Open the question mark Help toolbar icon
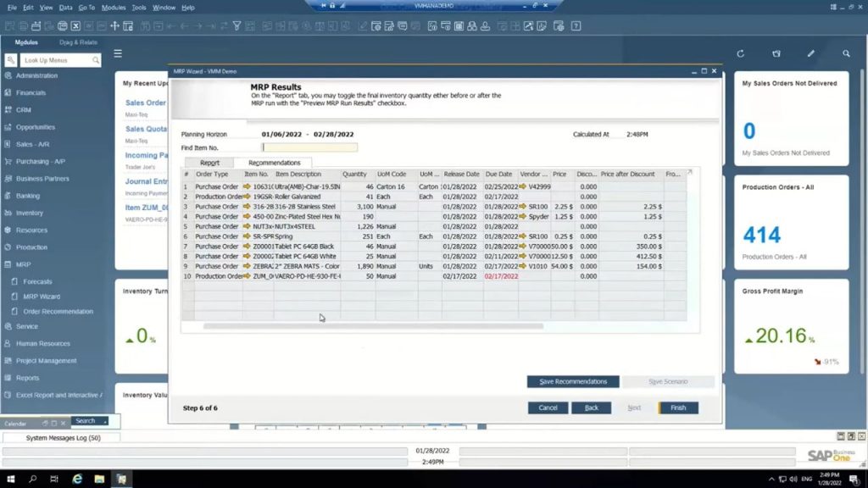 click(576, 26)
